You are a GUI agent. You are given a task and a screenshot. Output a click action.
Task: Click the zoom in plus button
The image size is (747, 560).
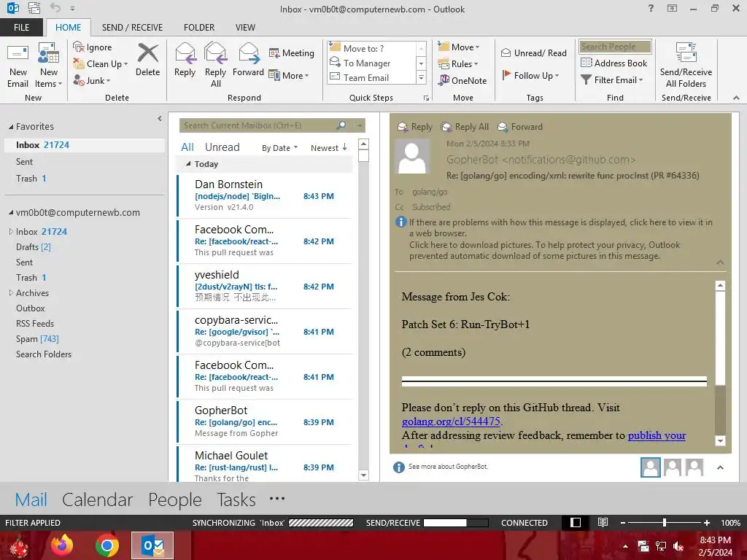(x=706, y=522)
